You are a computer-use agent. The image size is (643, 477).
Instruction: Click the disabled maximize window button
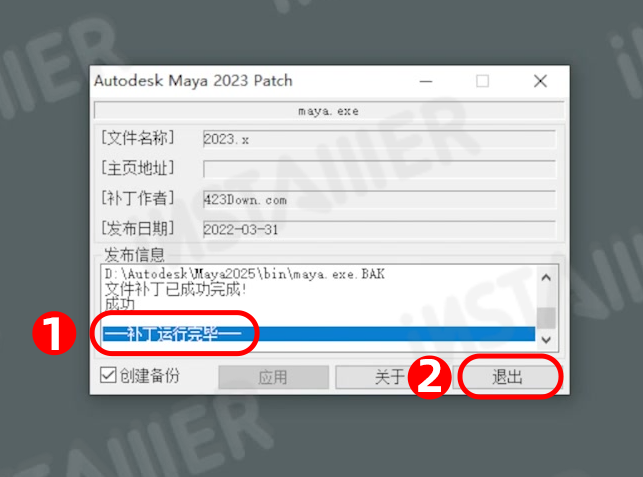483,81
